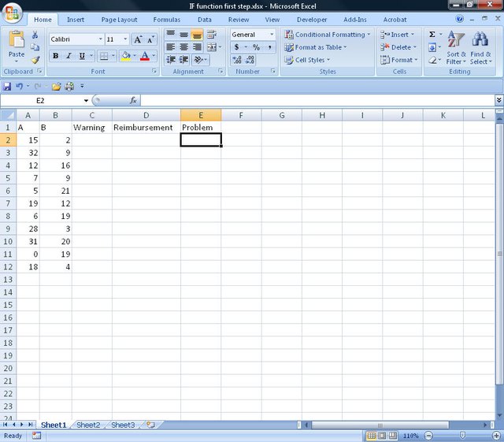The height and width of the screenshot is (442, 504).
Task: Expand Conditional Formatting menu
Action: (328, 35)
